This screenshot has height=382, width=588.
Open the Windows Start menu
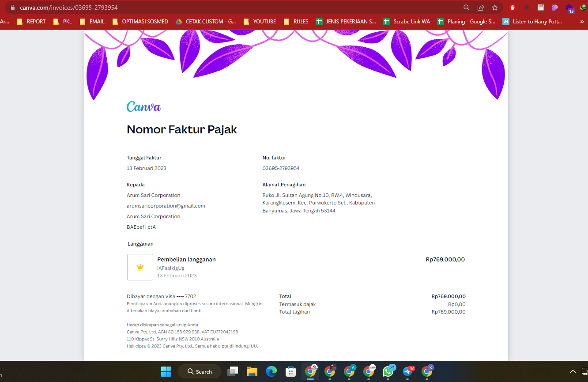point(166,371)
